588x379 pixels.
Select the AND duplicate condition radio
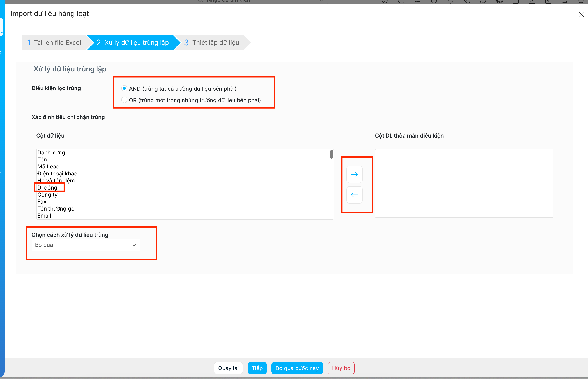click(x=124, y=88)
